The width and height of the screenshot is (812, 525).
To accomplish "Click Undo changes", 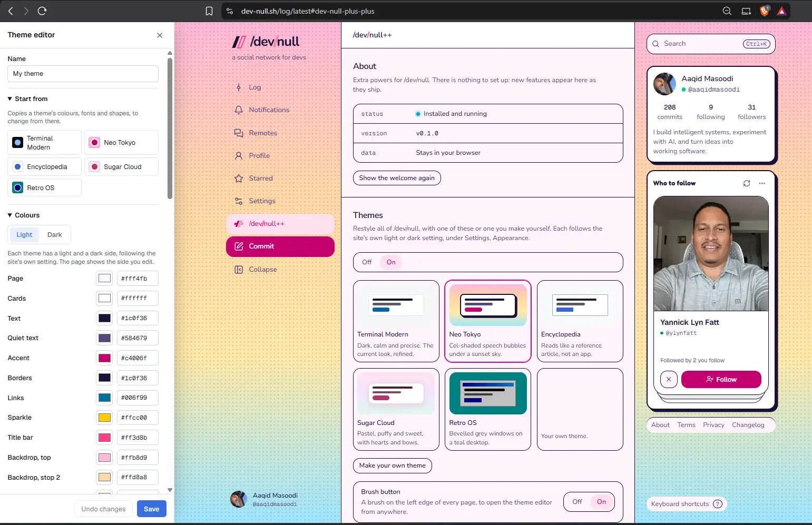I will pyautogui.click(x=104, y=509).
